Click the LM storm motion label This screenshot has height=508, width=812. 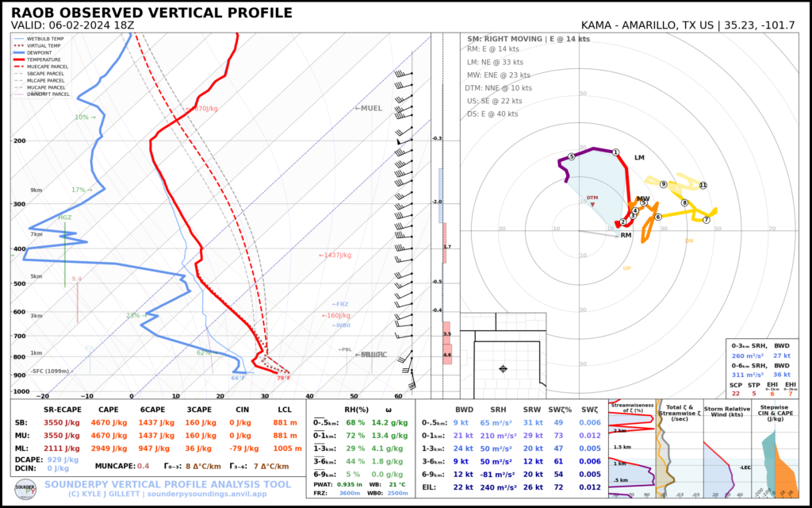coord(639,157)
